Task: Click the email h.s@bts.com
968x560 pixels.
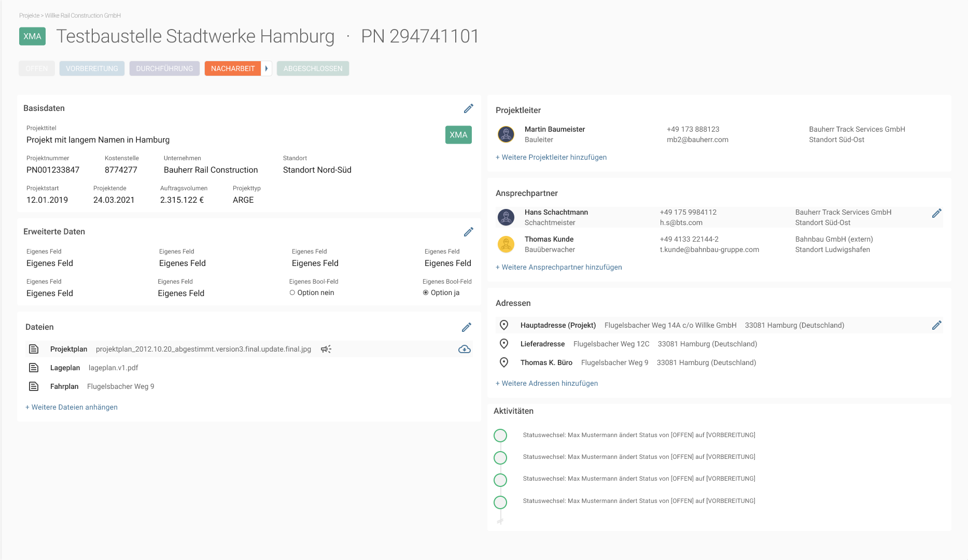Action: click(x=681, y=222)
